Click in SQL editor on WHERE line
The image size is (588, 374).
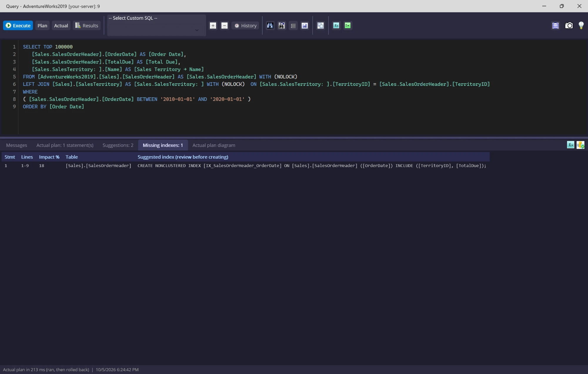(x=30, y=92)
